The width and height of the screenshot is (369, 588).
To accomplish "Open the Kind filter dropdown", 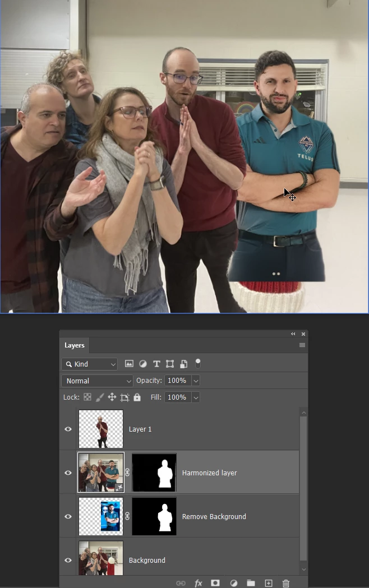I will 90,364.
